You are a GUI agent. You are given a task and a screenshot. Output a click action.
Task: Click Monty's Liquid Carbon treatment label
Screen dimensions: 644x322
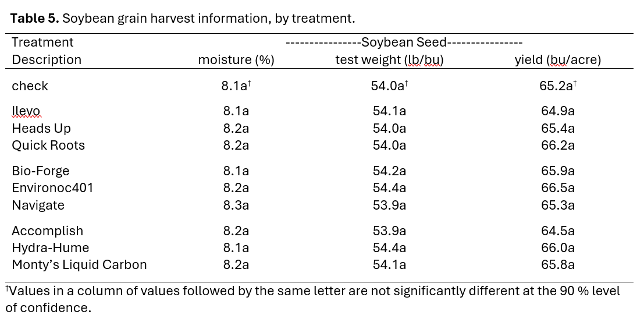[79, 265]
